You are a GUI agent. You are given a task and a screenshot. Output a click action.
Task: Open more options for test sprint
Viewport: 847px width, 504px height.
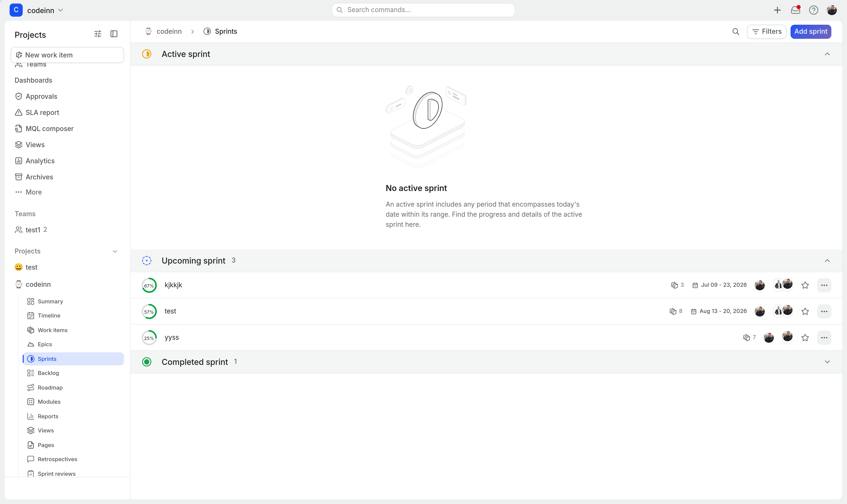[x=824, y=311]
